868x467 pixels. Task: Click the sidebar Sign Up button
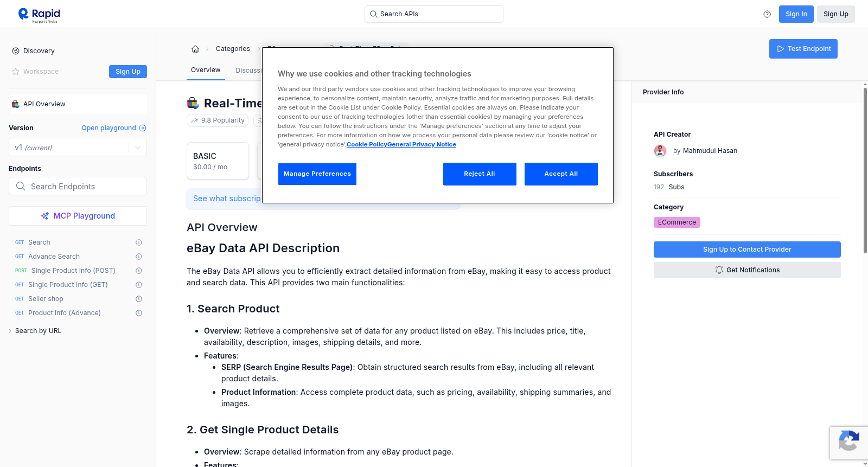pos(128,72)
